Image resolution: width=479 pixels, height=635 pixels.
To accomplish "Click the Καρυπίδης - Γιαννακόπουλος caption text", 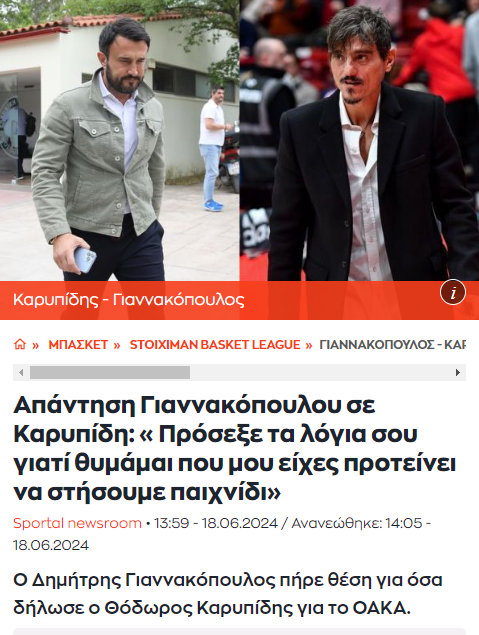I will 129,300.
